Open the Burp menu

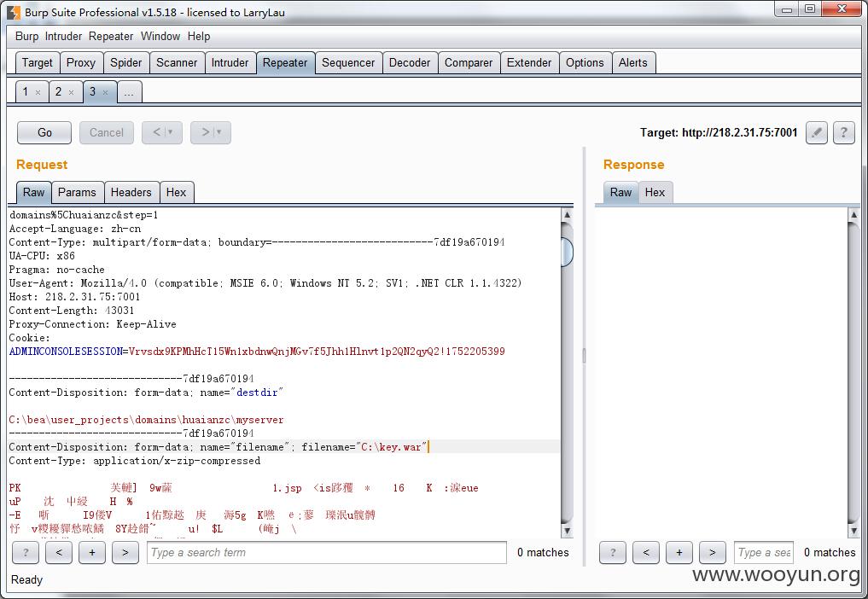point(26,36)
